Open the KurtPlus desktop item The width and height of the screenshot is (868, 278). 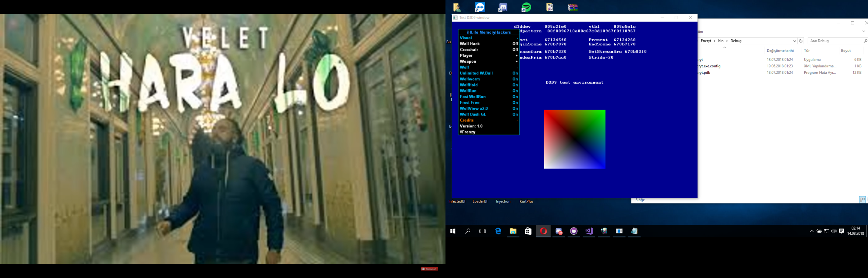[x=526, y=201]
